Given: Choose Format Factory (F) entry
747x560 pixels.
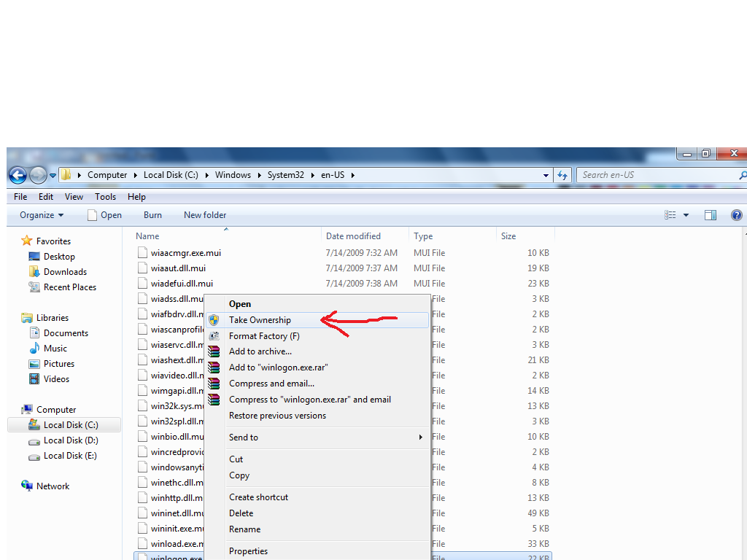Looking at the screenshot, I should [x=317, y=335].
